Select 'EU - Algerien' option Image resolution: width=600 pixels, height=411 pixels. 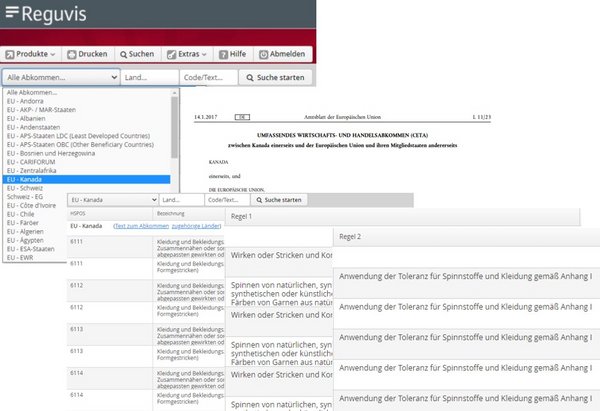coord(25,232)
